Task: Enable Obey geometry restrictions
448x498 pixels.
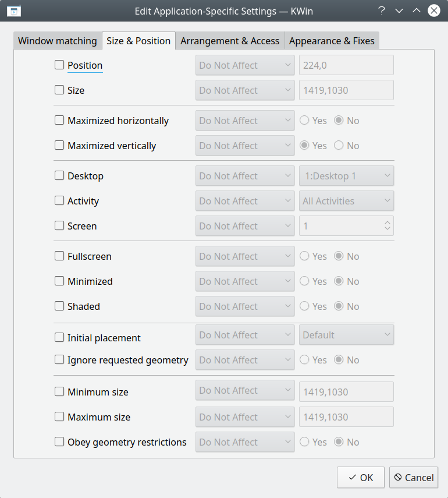Action: pyautogui.click(x=59, y=442)
